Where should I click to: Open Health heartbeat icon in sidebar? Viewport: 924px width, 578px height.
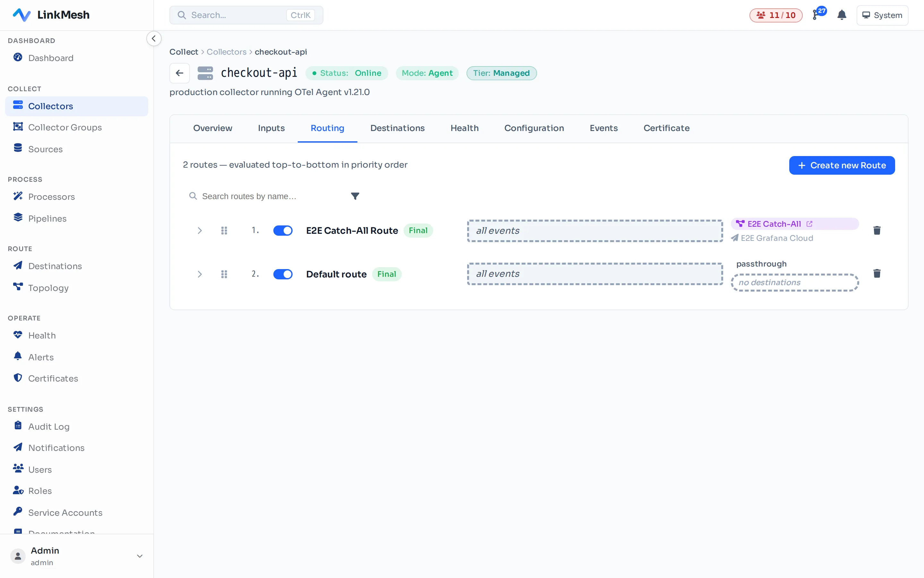[x=18, y=335]
